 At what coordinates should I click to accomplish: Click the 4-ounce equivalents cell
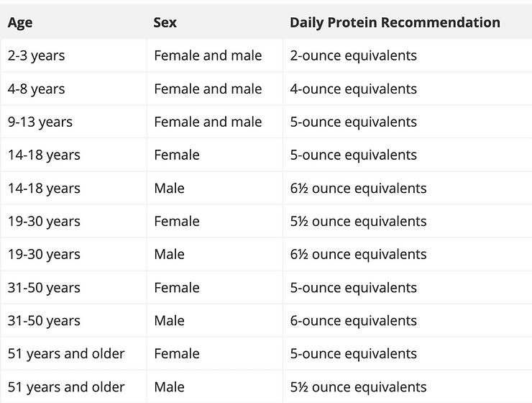click(353, 89)
